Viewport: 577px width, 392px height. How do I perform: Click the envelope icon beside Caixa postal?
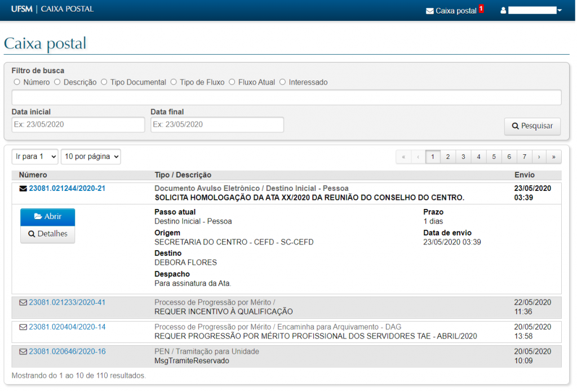[x=429, y=11]
